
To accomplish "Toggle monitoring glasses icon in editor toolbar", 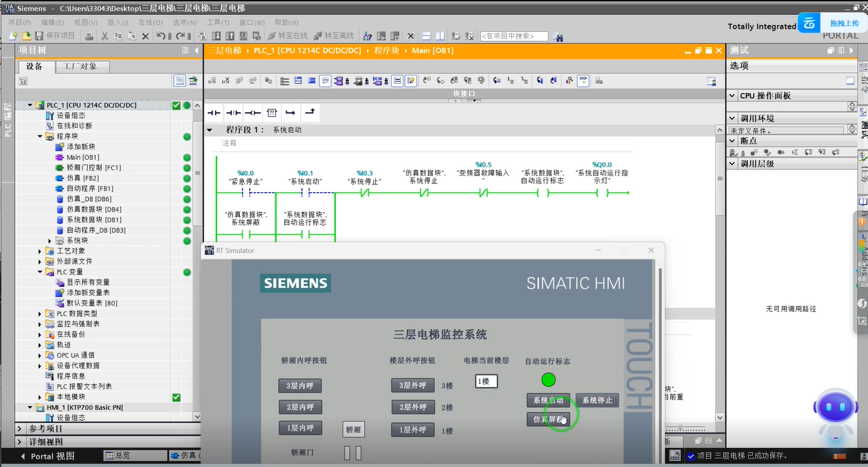I will 583,81.
